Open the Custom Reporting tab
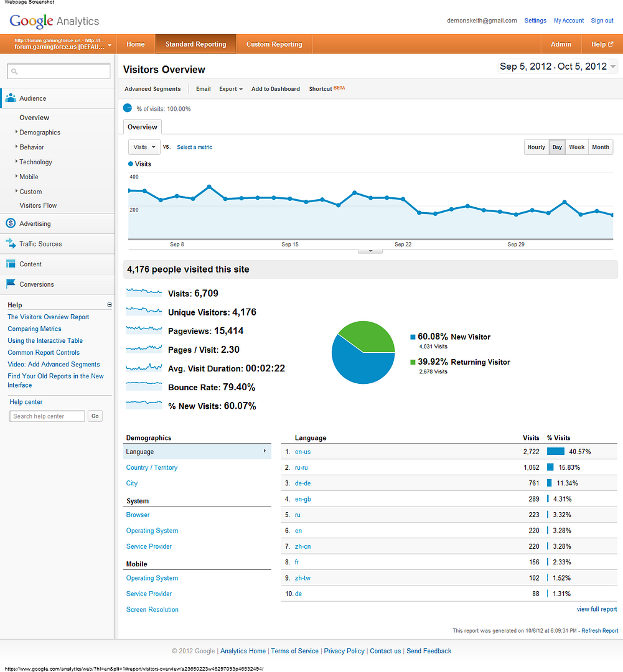623x672 pixels. click(274, 44)
